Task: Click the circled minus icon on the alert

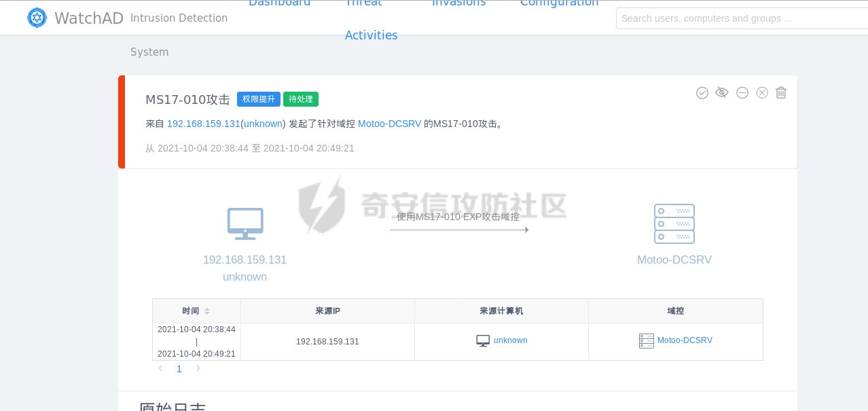Action: 742,93
